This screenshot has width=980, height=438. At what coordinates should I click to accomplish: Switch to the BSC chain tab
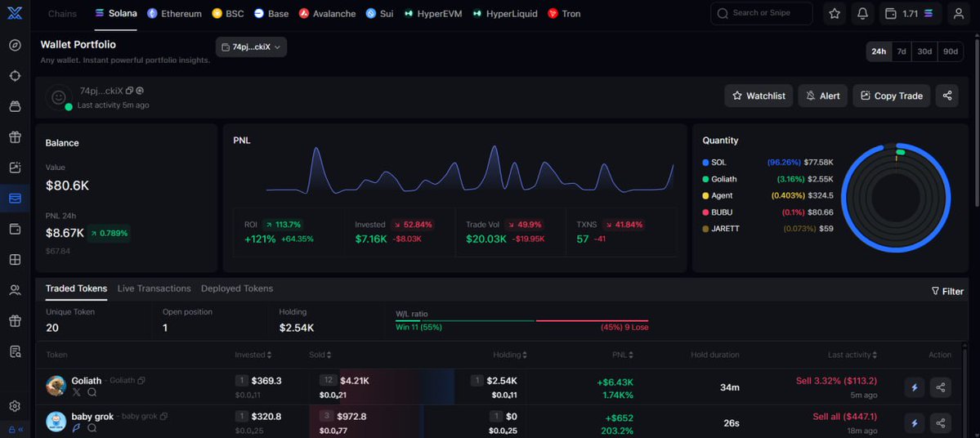[228, 13]
